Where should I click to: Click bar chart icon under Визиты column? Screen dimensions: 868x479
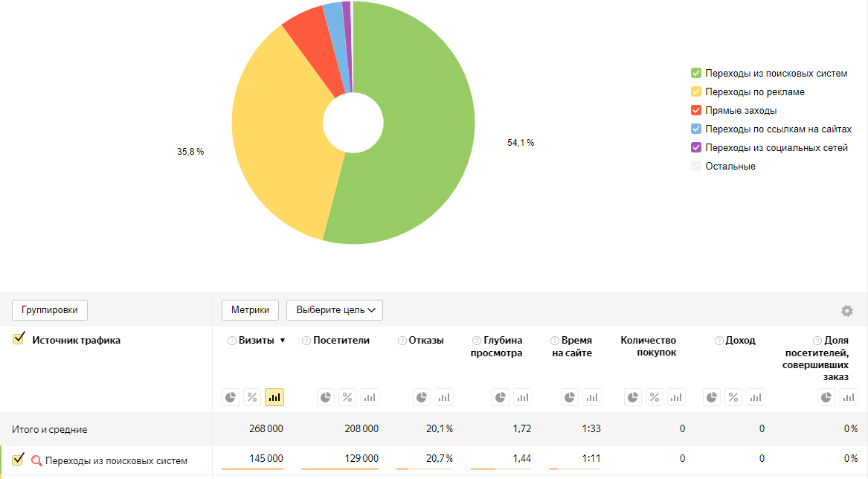click(274, 397)
